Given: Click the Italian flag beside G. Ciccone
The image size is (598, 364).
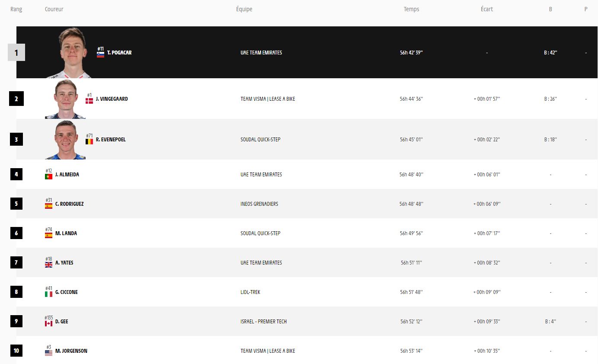Looking at the screenshot, I should point(48,294).
